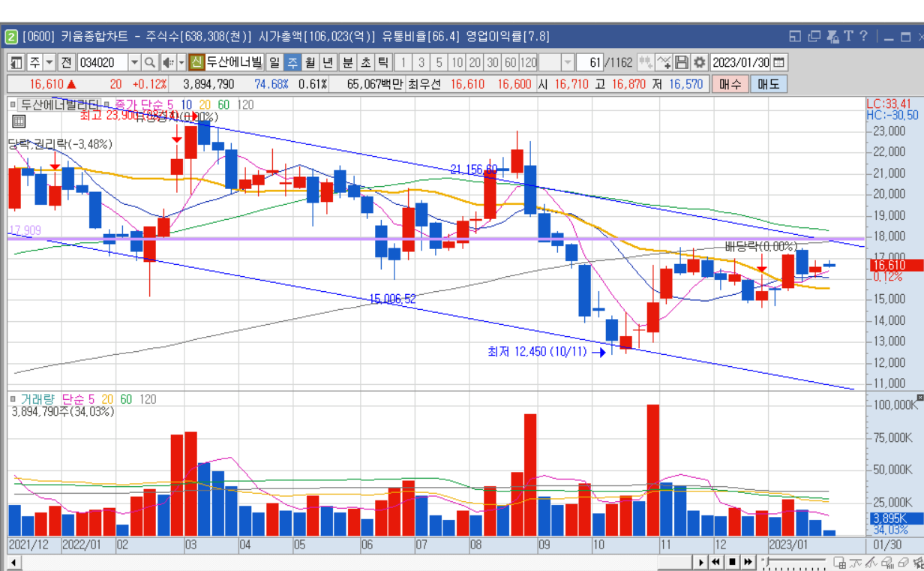Select the 틱 tick period
This screenshot has height=571, width=924.
pos(383,62)
